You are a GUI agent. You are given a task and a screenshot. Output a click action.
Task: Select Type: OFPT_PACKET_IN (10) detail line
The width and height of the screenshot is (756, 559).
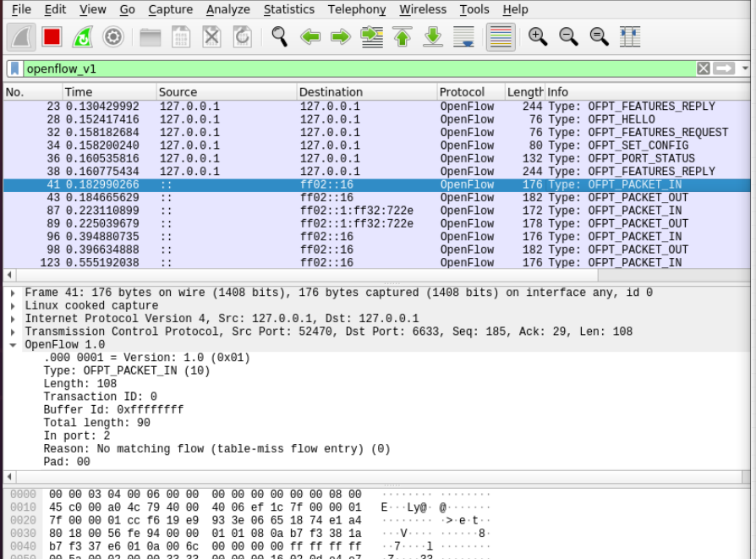click(126, 370)
